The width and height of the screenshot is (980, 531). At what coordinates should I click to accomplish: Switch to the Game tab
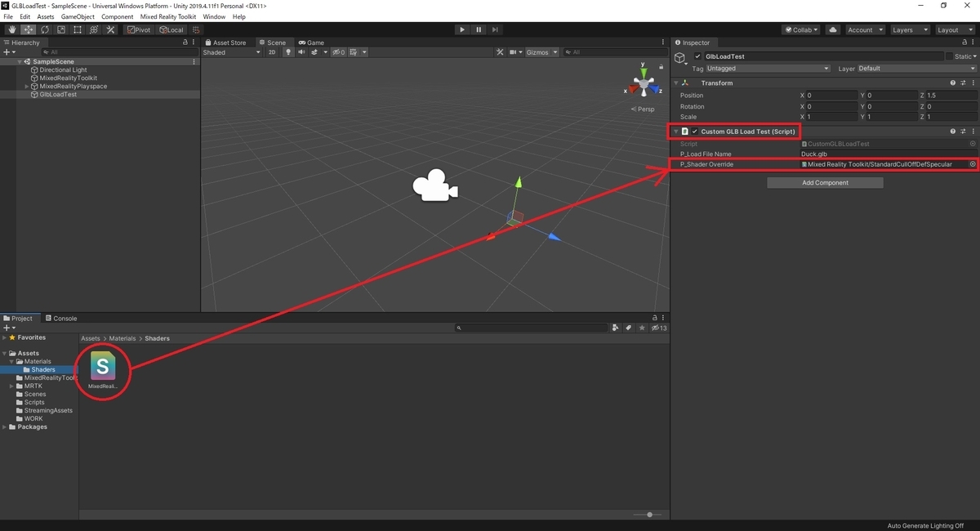point(311,42)
